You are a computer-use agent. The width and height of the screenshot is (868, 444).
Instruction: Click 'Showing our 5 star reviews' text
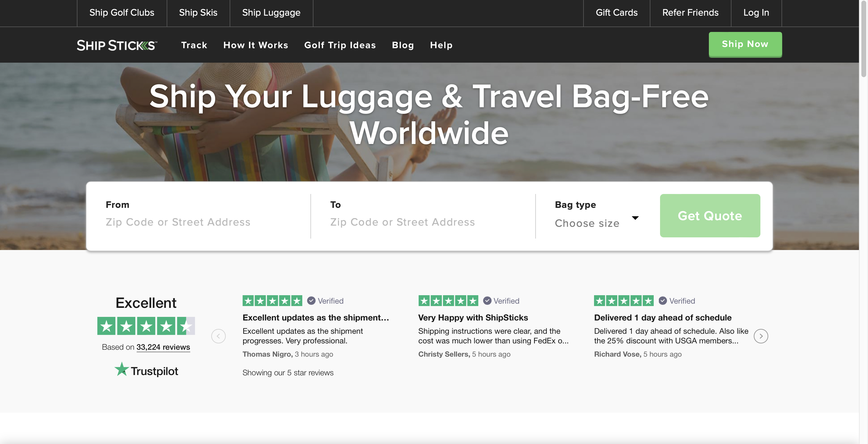tap(288, 373)
